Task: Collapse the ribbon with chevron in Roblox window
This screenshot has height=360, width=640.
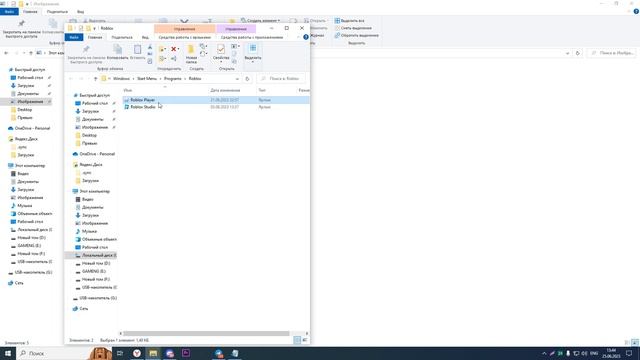Action: (x=298, y=37)
